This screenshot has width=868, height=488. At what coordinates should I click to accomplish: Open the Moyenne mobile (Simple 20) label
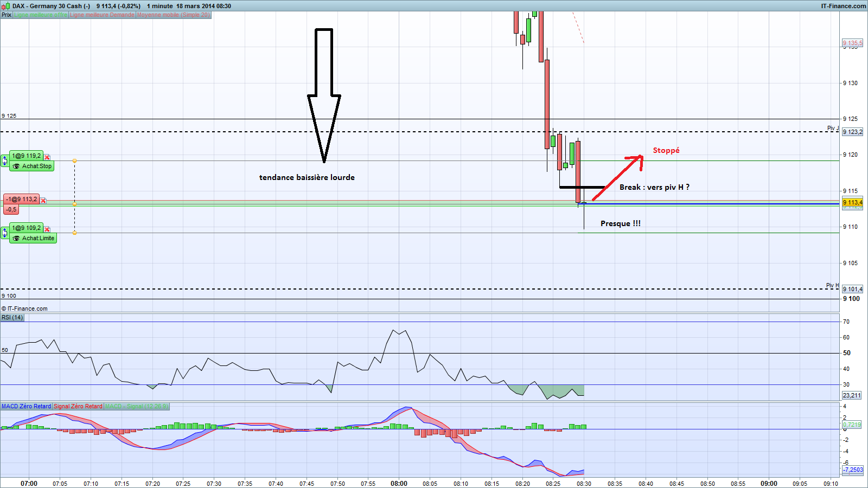point(173,15)
